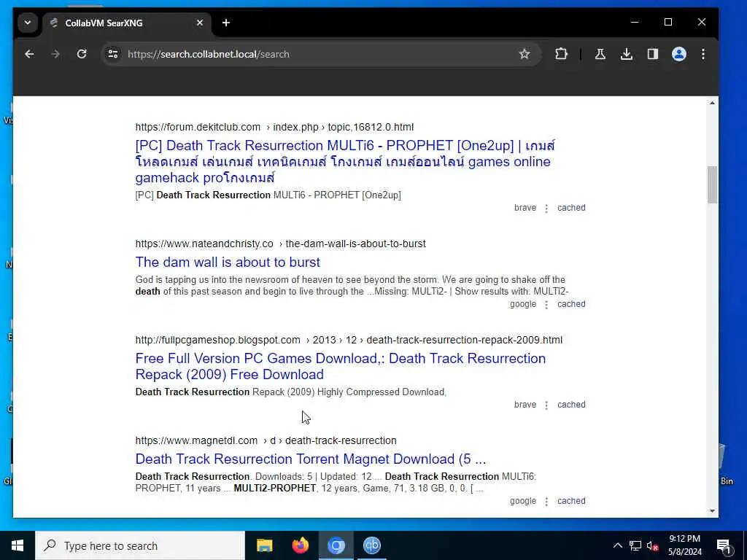Switch to Chrome on the taskbar
This screenshot has width=747, height=560.
click(336, 545)
